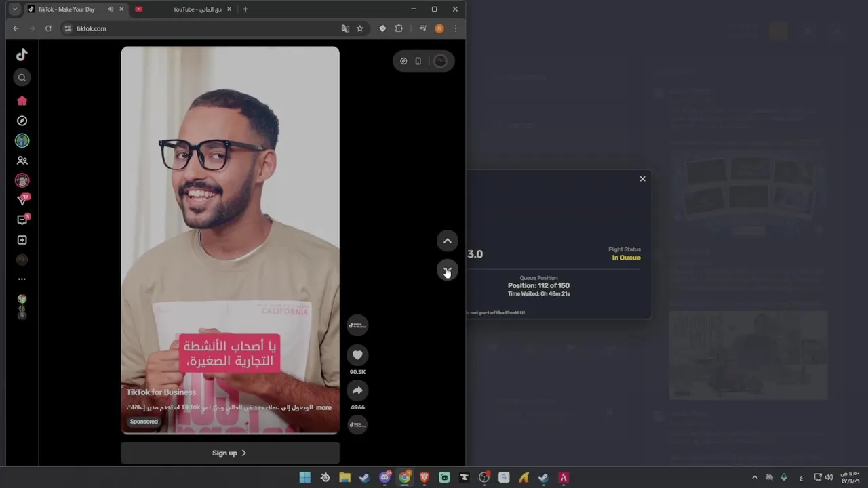Viewport: 868px width, 488px height.
Task: Click the Upload plus icon
Action: tap(22, 240)
